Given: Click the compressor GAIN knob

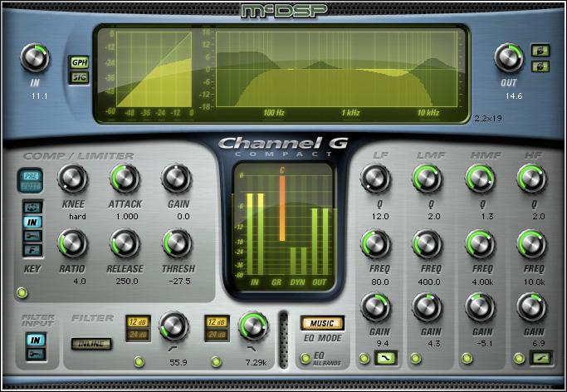Looking at the screenshot, I should (176, 179).
